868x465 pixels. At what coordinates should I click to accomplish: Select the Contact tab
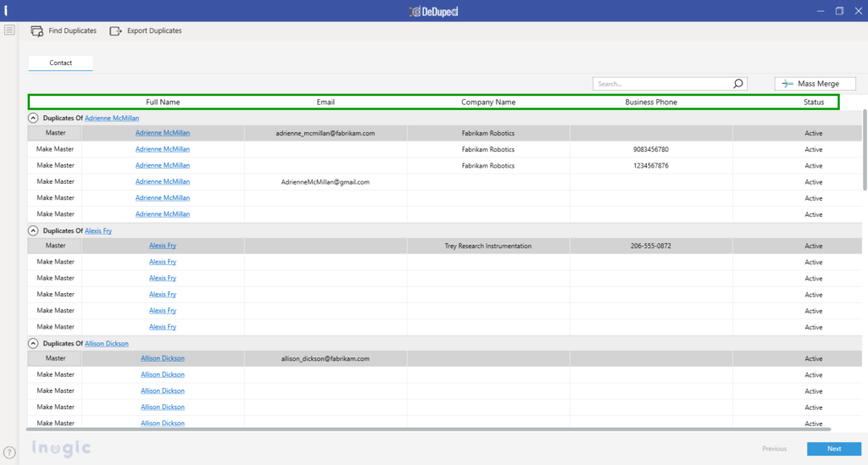(x=60, y=63)
